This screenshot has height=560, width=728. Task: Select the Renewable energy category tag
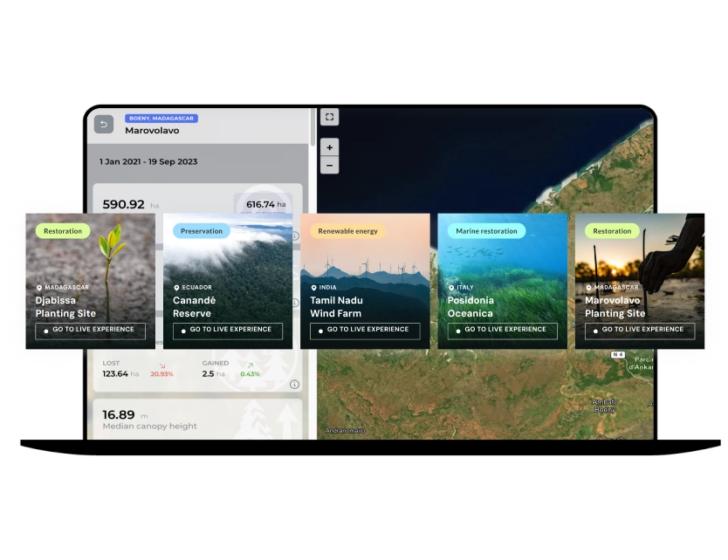point(347,231)
